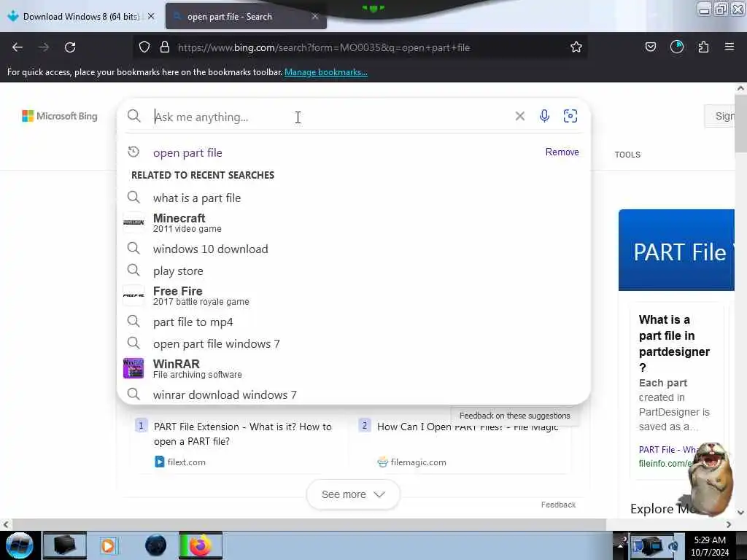
Task: Click the Feedback link below results
Action: [x=558, y=505]
